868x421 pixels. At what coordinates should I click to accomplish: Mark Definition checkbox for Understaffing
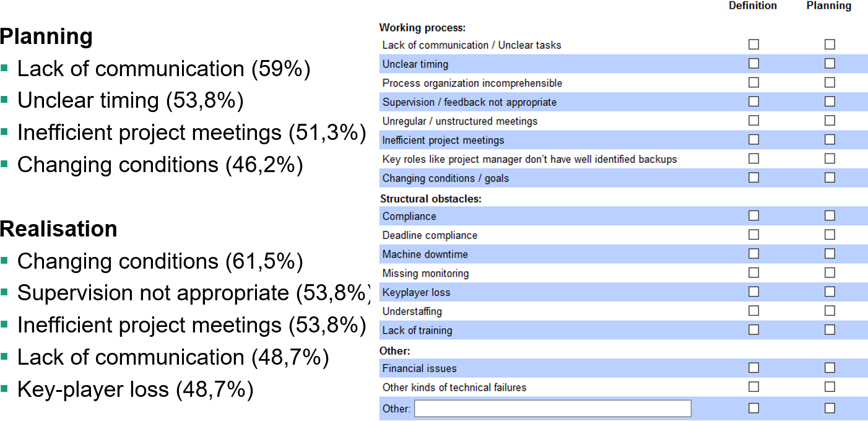(753, 311)
